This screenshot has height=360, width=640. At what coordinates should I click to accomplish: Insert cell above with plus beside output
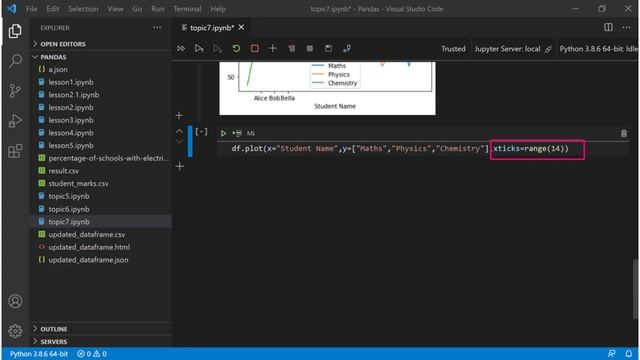(179, 116)
